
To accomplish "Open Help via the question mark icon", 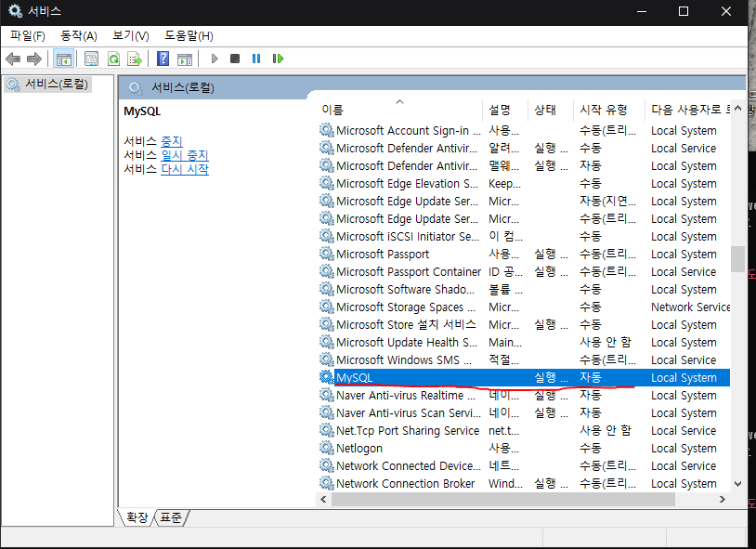I will [163, 59].
